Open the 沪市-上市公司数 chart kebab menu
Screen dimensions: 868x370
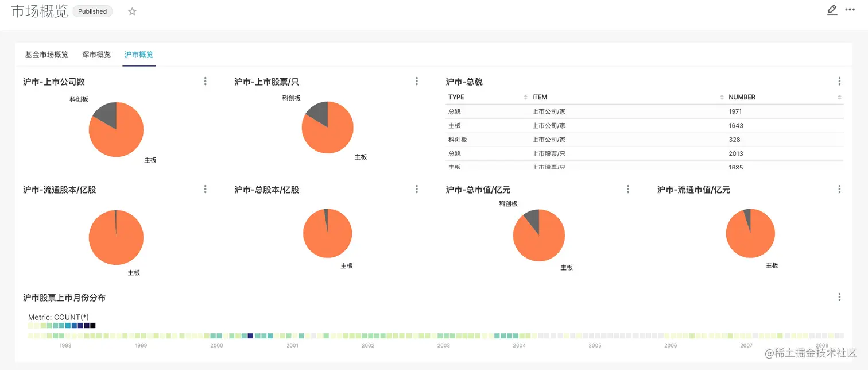(205, 82)
